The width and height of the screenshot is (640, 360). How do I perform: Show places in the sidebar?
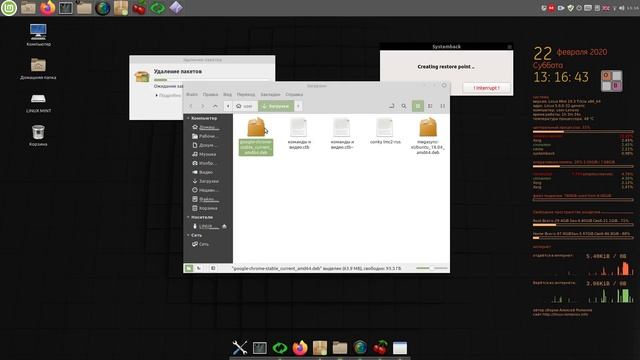point(189,268)
